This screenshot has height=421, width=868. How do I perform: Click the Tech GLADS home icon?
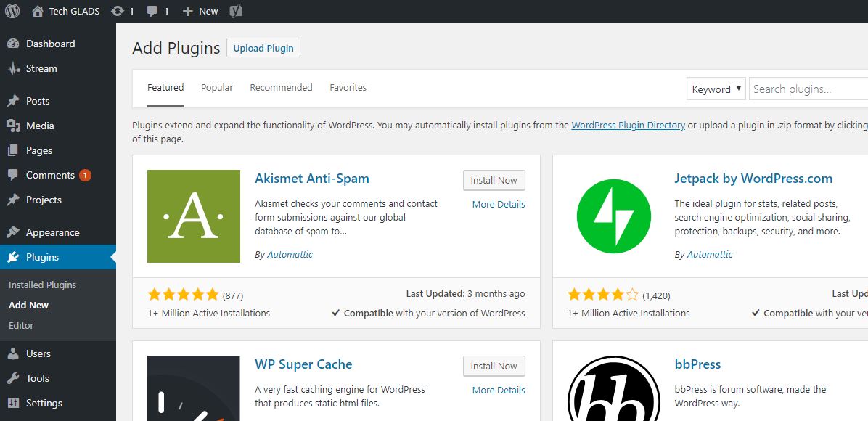tap(38, 11)
